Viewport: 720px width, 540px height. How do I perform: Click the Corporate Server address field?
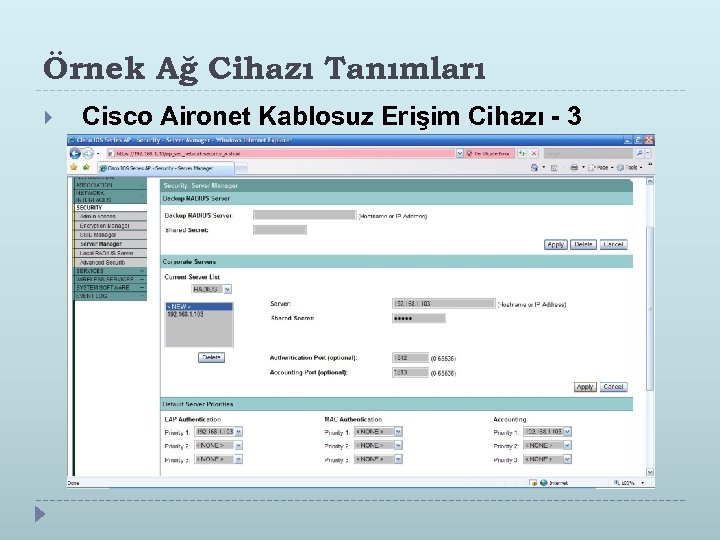coord(444,304)
